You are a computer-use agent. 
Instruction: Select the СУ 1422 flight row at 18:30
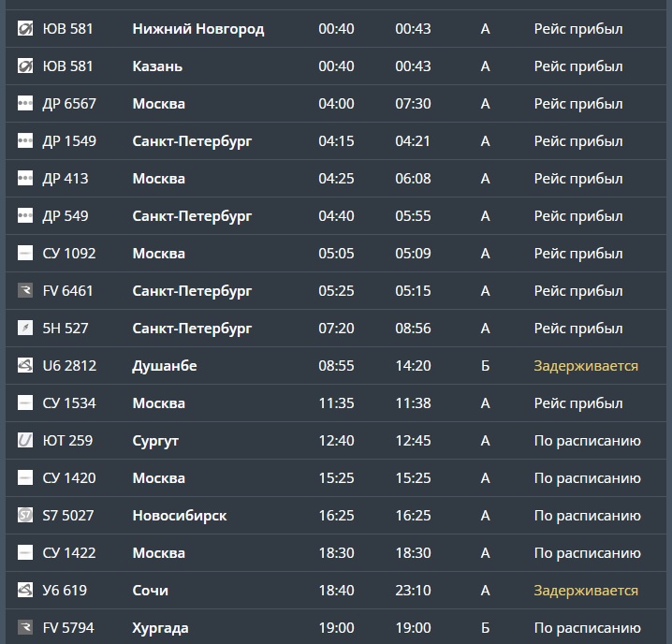coord(336,553)
